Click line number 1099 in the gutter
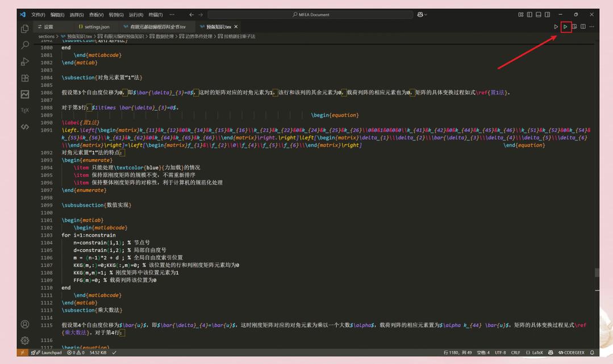613x364 pixels. (x=46, y=205)
